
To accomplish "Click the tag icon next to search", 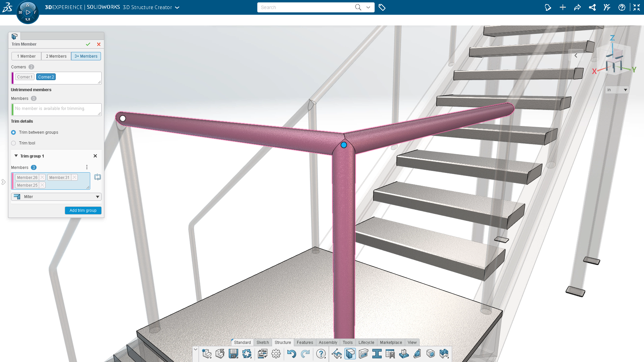I will [x=382, y=7].
